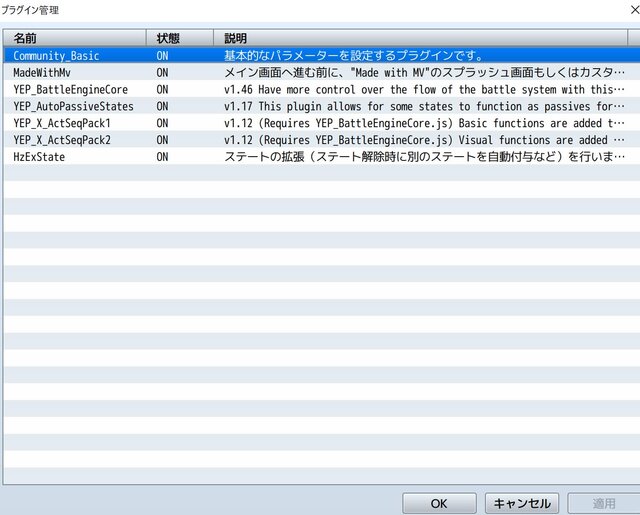
Task: Select the YEP_AutoPassiveStates plugin name
Action: click(73, 107)
